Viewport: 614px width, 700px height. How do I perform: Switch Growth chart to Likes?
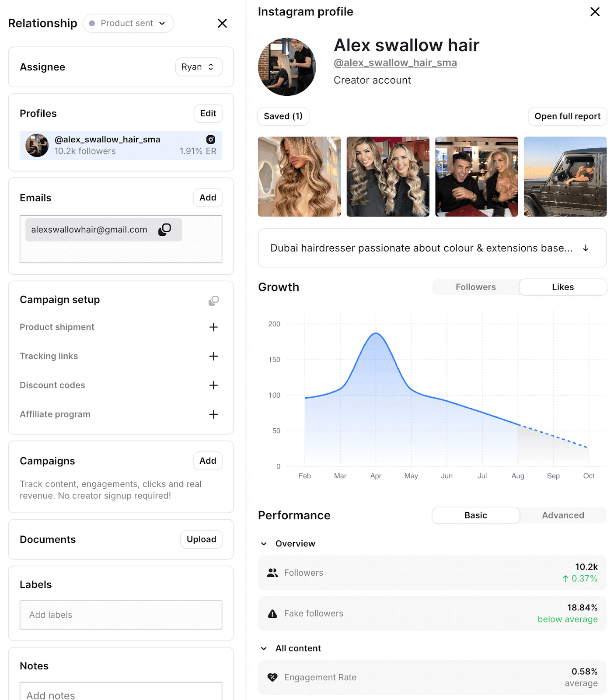pos(563,287)
